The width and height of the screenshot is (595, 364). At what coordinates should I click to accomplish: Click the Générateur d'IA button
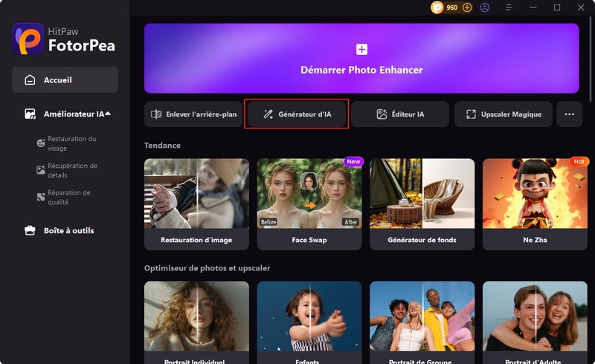296,114
